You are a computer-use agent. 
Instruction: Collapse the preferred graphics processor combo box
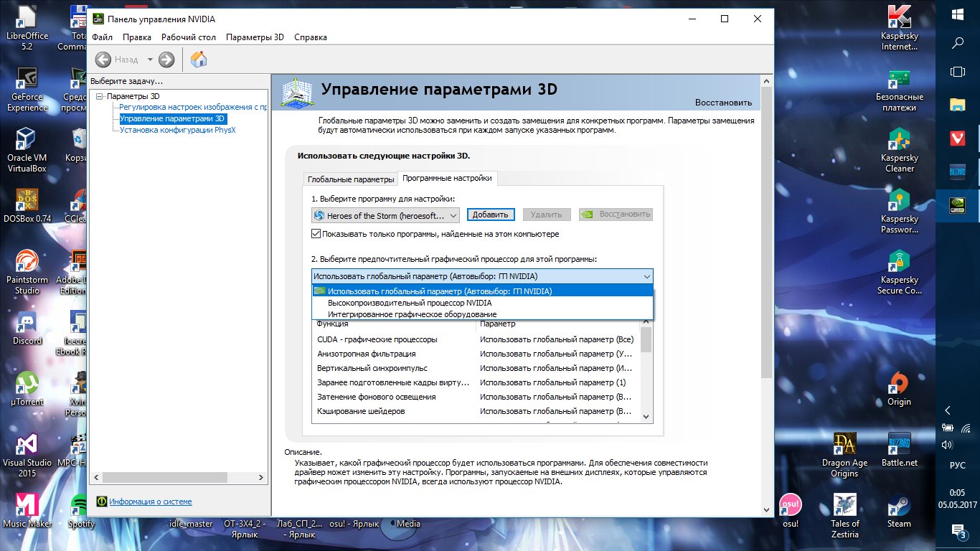(x=482, y=276)
